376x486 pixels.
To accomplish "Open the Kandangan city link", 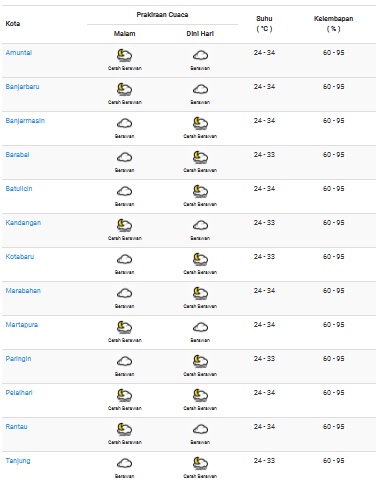I will coord(23,223).
